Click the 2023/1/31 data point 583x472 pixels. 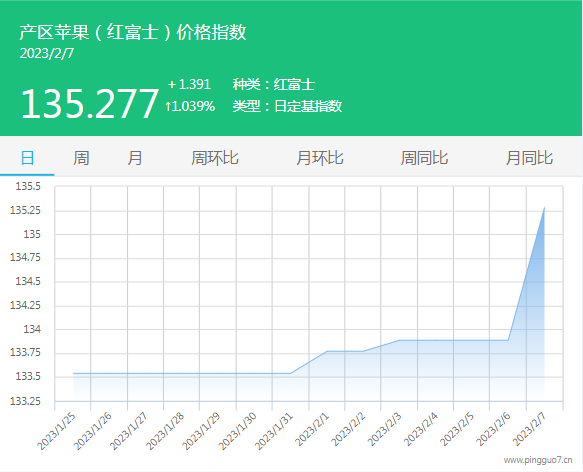291,373
